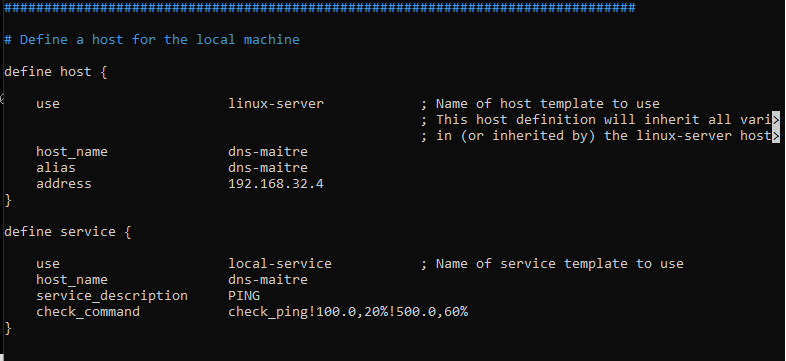Click the "use" keyword in the service block

[x=48, y=264]
